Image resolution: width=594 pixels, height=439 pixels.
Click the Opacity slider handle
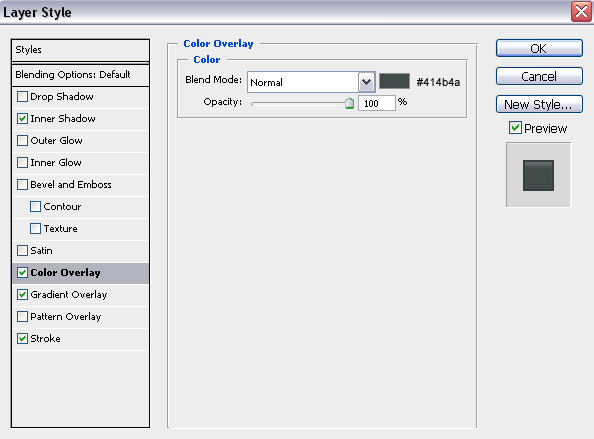point(349,103)
